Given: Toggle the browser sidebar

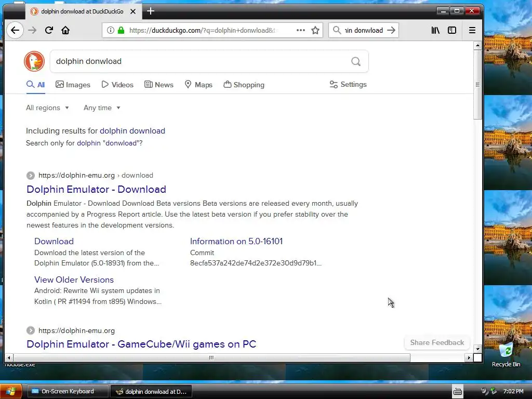Looking at the screenshot, I should pyautogui.click(x=452, y=30).
